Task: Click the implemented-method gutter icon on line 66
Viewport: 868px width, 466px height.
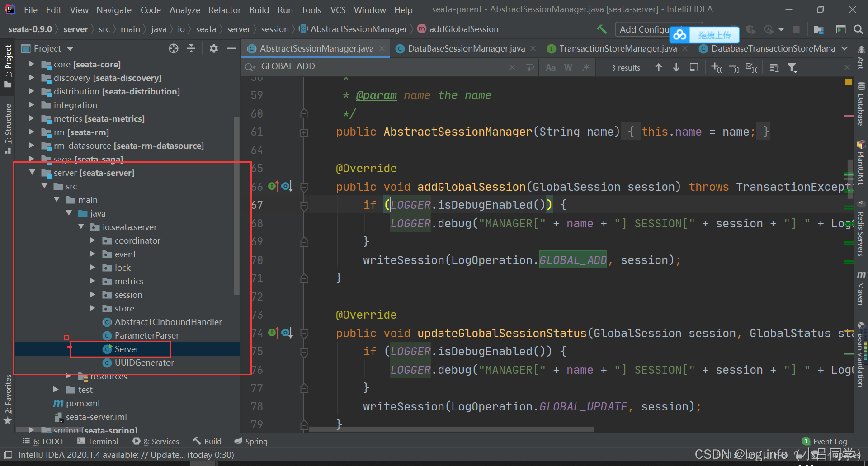Action: (273, 186)
